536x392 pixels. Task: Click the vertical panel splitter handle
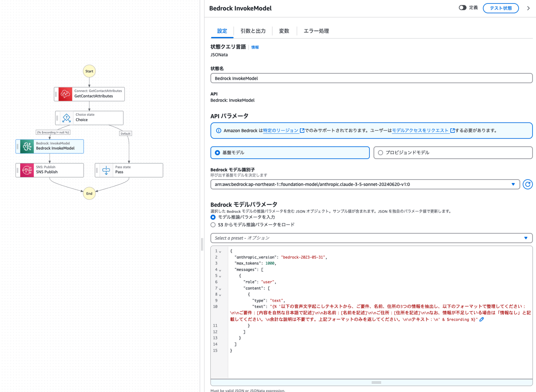tap(202, 244)
